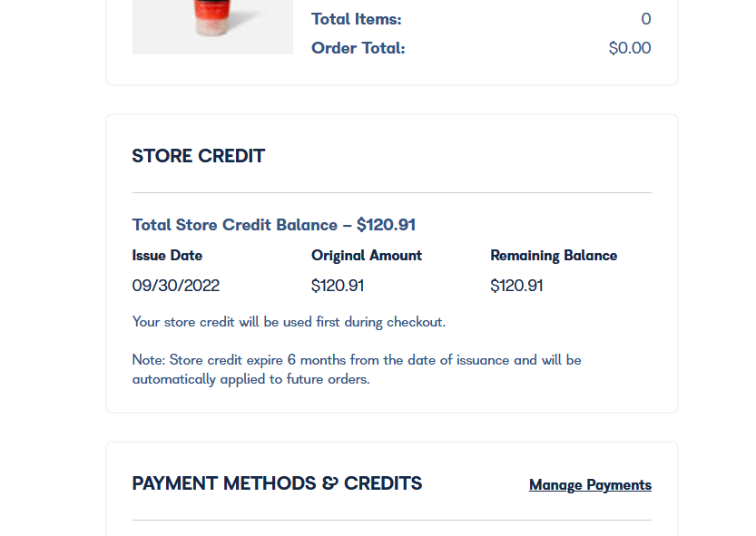The width and height of the screenshot is (756, 536).
Task: Select the Original Amount column header
Action: pos(367,256)
